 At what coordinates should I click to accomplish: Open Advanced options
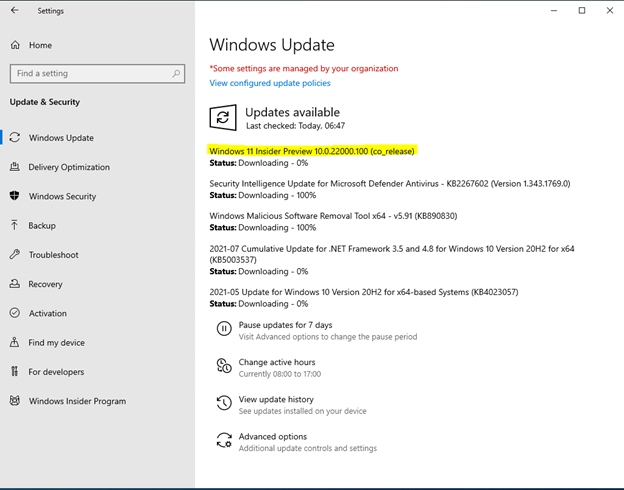click(x=273, y=437)
